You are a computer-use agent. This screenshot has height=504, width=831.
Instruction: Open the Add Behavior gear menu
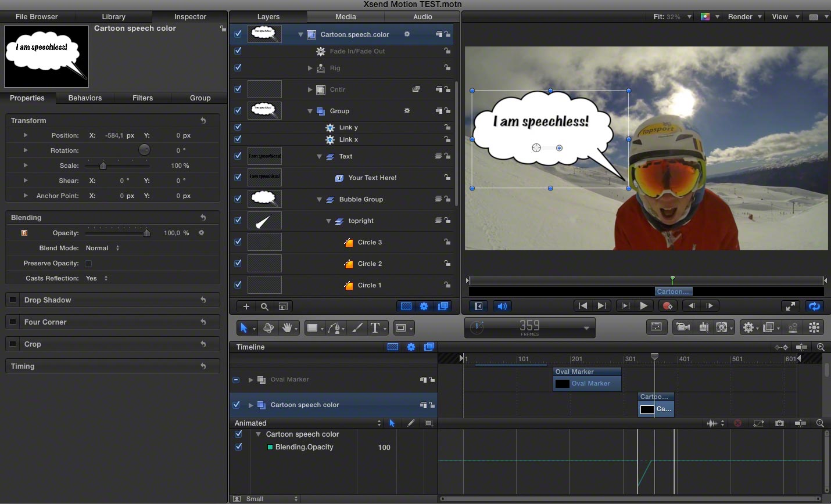click(748, 327)
